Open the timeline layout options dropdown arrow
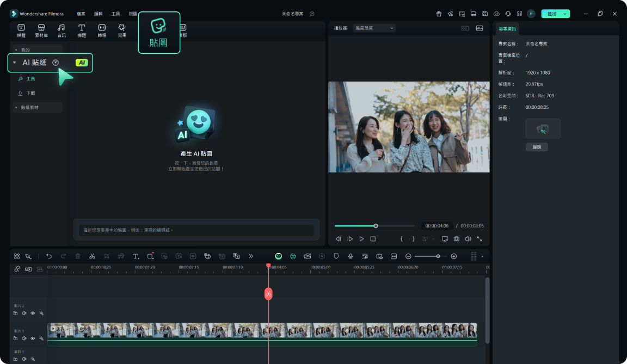This screenshot has width=627, height=364. point(482,256)
